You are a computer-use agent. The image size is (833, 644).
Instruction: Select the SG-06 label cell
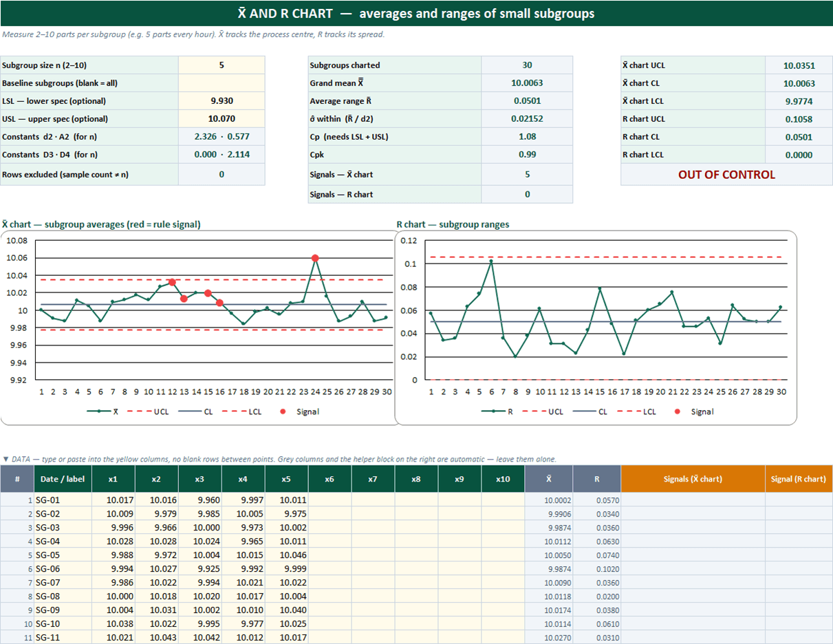click(62, 569)
